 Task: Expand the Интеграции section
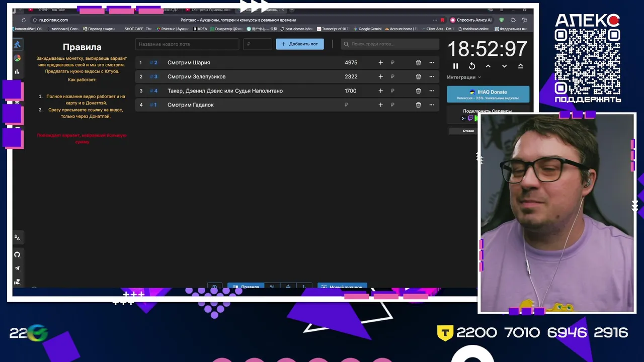pos(464,77)
